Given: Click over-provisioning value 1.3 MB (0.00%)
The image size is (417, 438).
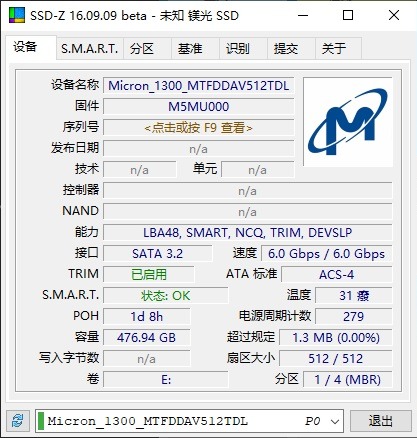Looking at the screenshot, I should tap(336, 338).
